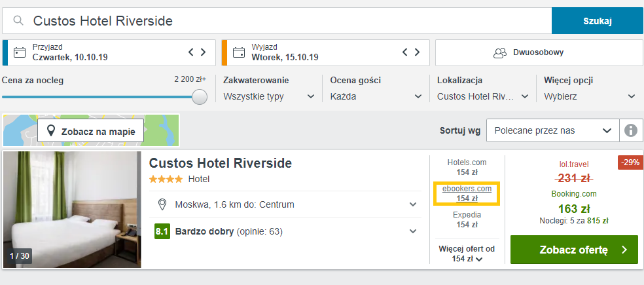
Task: Open the Dwuosobowy room type selector
Action: [x=539, y=52]
